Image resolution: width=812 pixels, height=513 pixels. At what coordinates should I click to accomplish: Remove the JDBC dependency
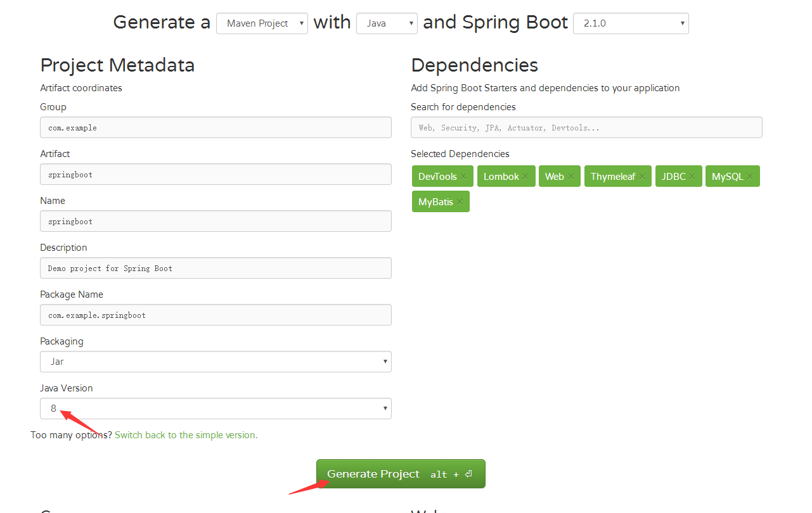pos(692,176)
